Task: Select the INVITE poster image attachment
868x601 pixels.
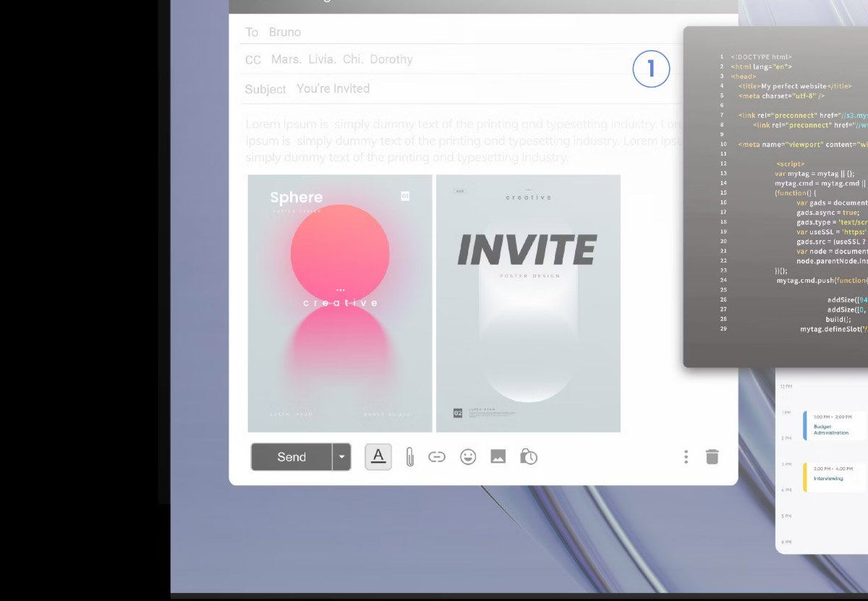Action: [528, 303]
